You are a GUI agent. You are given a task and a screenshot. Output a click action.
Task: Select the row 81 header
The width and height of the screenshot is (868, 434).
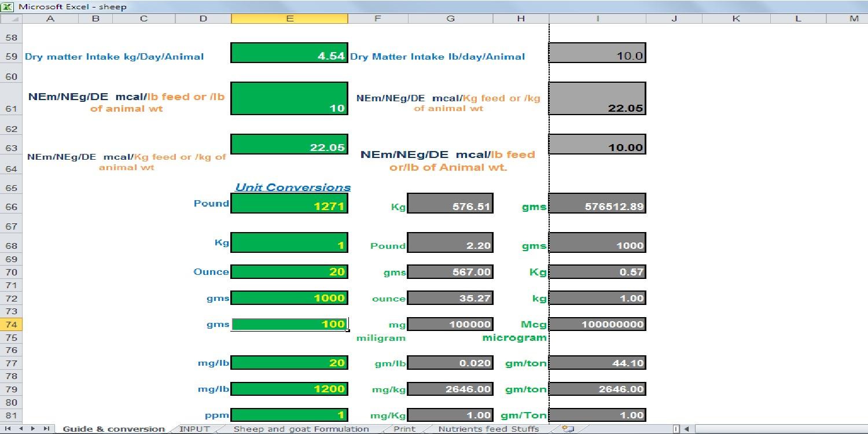[x=11, y=415]
